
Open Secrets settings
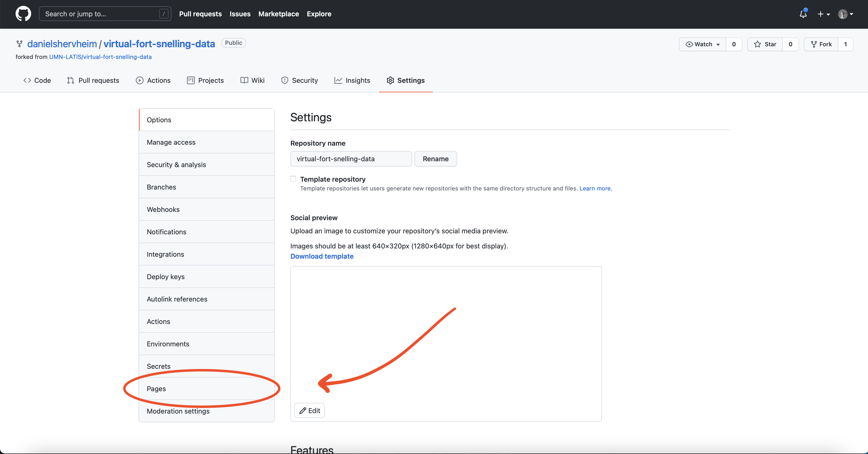(x=207, y=366)
